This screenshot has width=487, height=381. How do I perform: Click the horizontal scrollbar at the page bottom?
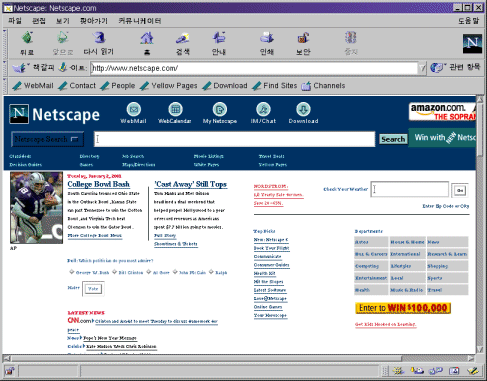click(x=239, y=358)
